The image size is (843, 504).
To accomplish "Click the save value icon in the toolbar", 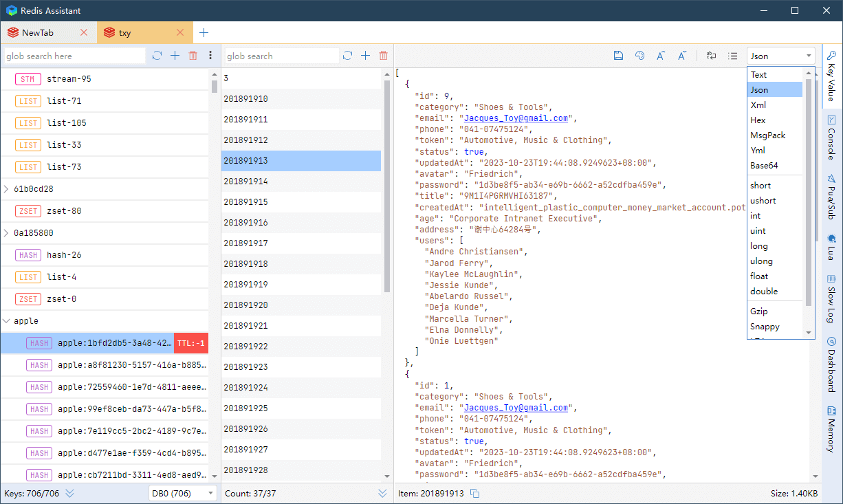I will [618, 56].
